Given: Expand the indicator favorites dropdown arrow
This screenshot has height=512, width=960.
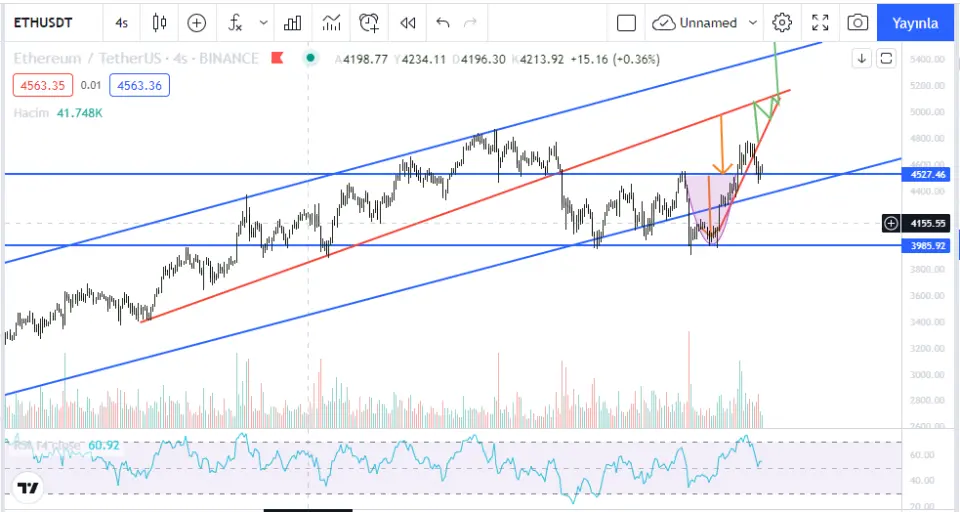Looking at the screenshot, I should point(263,23).
